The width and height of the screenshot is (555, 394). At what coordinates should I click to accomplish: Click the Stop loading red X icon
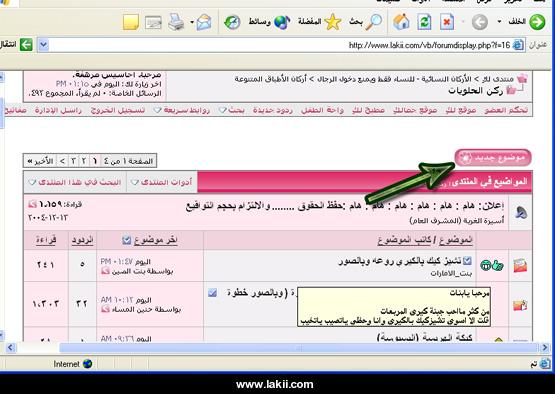pos(447,22)
